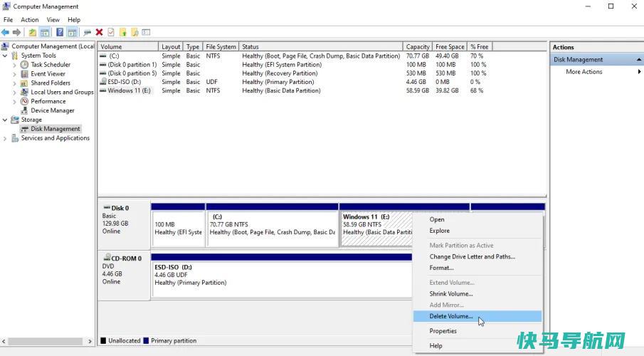This screenshot has height=356, width=644.
Task: Collapse the Disk Management actions section arrow
Action: [x=638, y=60]
